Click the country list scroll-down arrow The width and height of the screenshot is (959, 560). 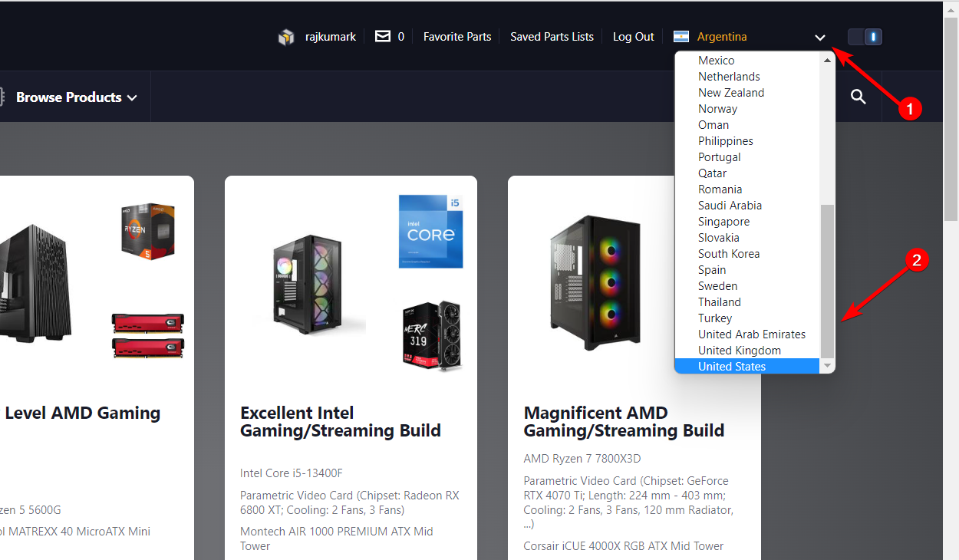(827, 367)
